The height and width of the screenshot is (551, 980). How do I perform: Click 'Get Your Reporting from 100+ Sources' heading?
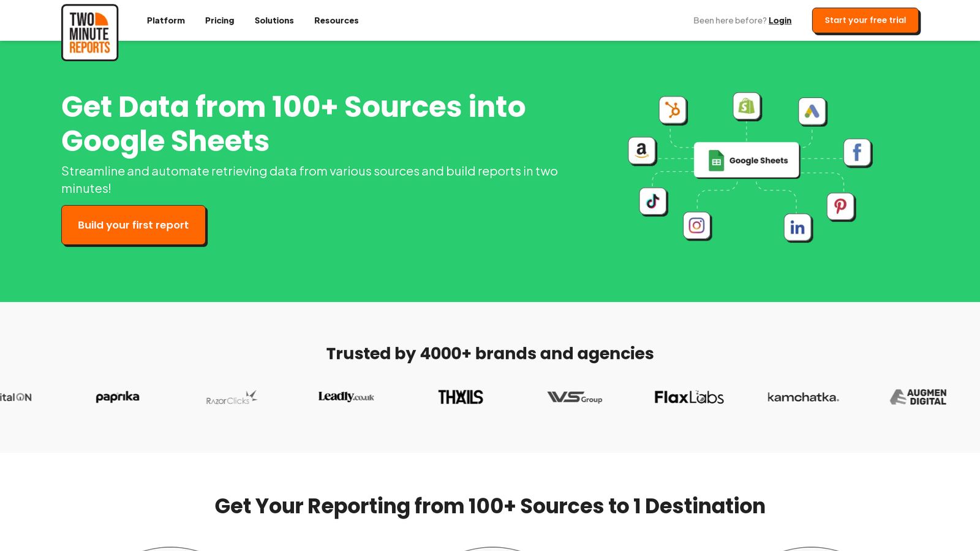coord(490,506)
